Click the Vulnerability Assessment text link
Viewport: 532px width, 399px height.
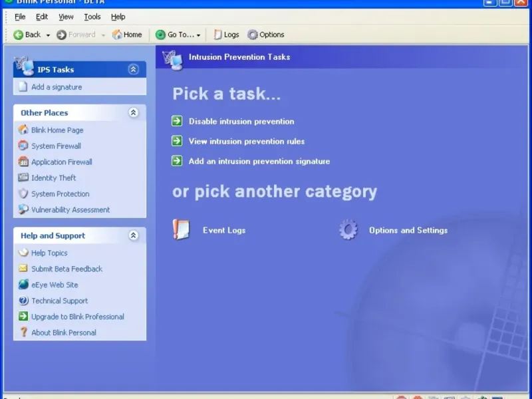tap(70, 210)
